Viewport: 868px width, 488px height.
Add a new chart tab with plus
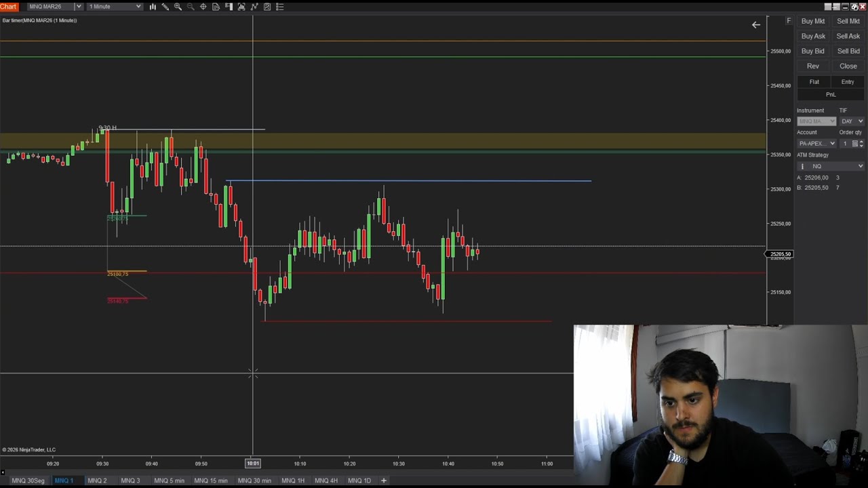(x=384, y=481)
